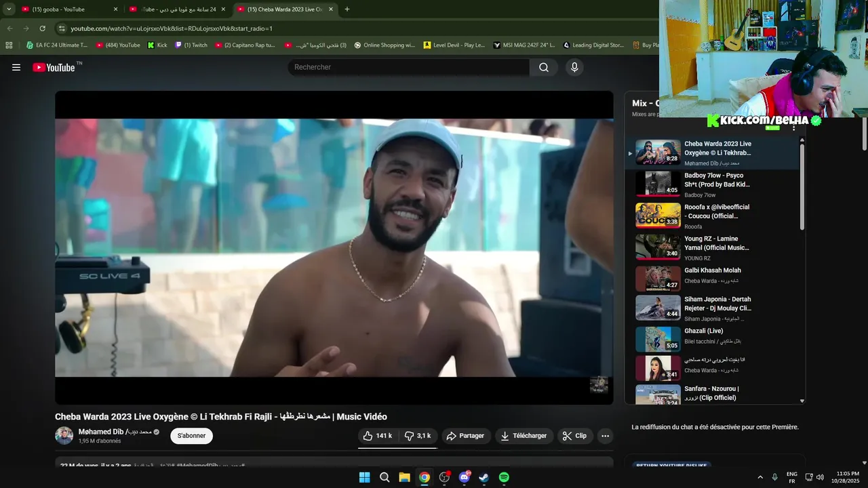
Task: Open File Explorer from taskbar
Action: pos(404,477)
